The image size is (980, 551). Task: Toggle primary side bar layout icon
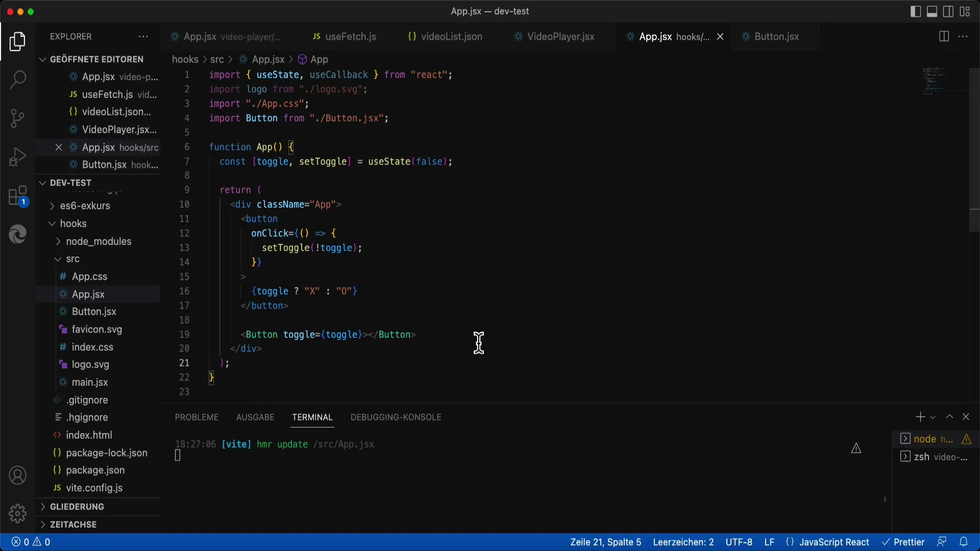coord(916,11)
